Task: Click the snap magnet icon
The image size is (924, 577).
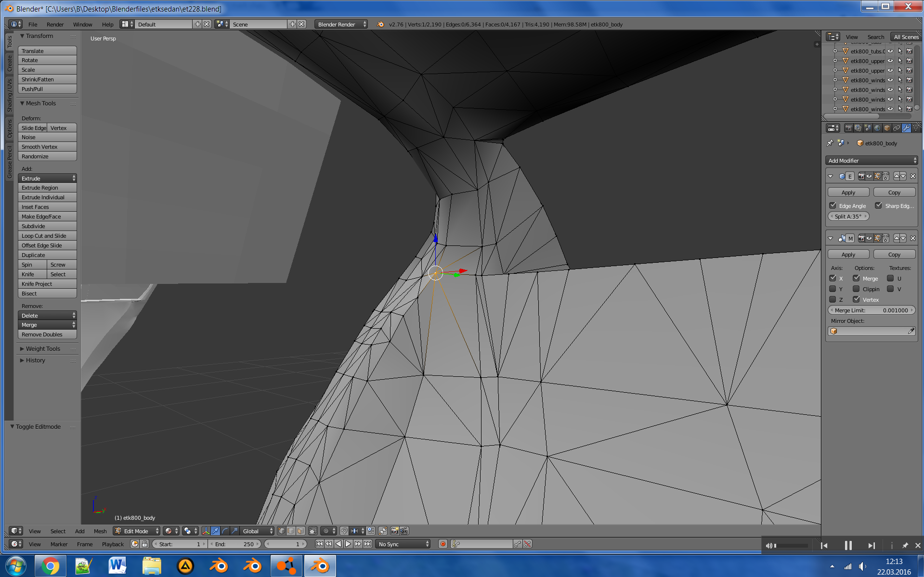Action: (x=344, y=531)
